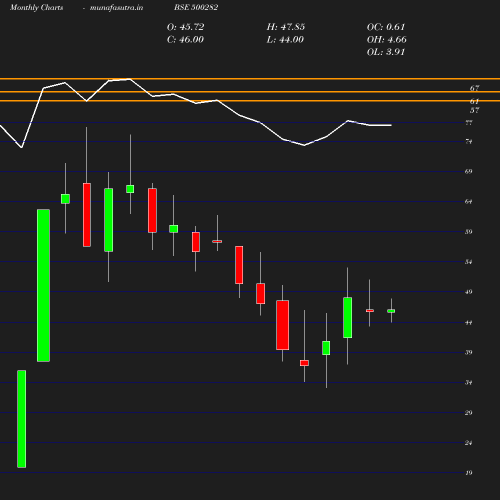Click the price axis label 64
This screenshot has height=500, width=500.
(x=469, y=201)
